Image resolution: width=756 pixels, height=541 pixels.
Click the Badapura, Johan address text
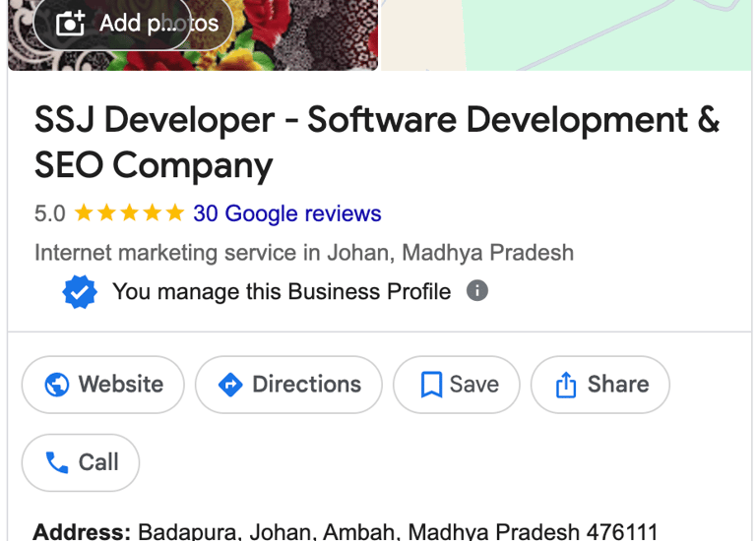pyautogui.click(x=398, y=531)
